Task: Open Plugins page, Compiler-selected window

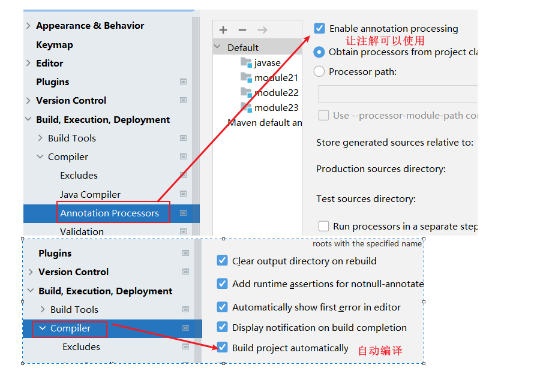Action: coord(55,254)
